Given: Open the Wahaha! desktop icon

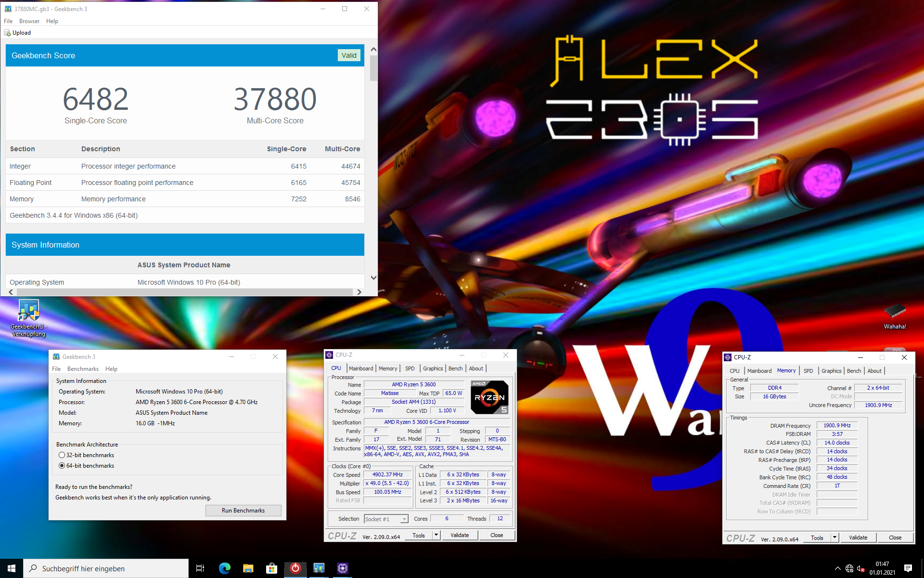Looking at the screenshot, I should [x=895, y=311].
